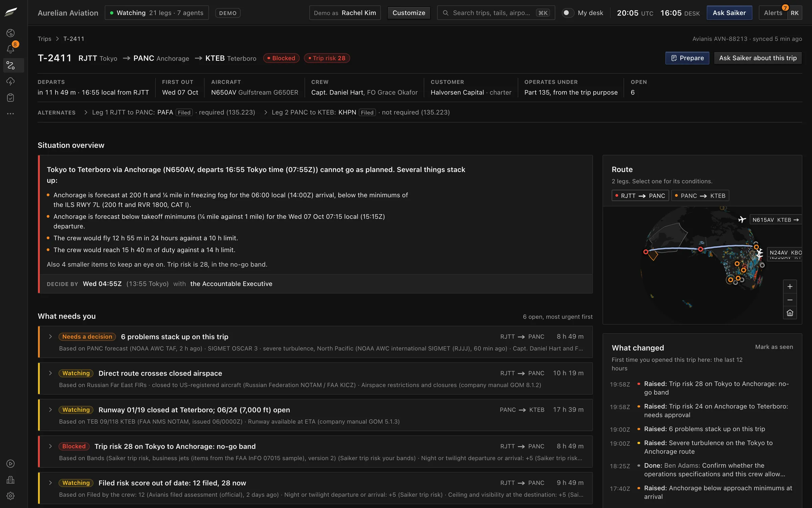Click the Aurelian Aviation wing logo
This screenshot has height=508, width=812.
pos(11,12)
